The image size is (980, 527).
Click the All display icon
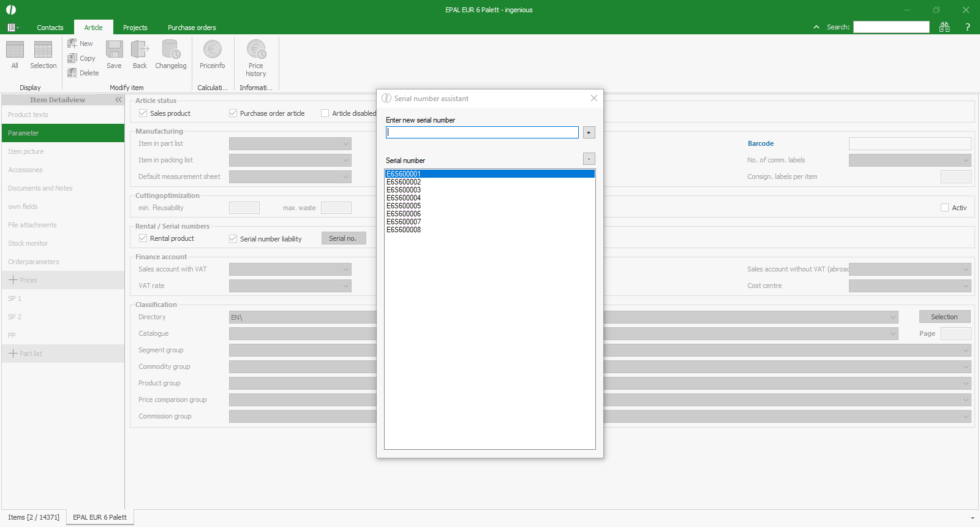tap(15, 50)
